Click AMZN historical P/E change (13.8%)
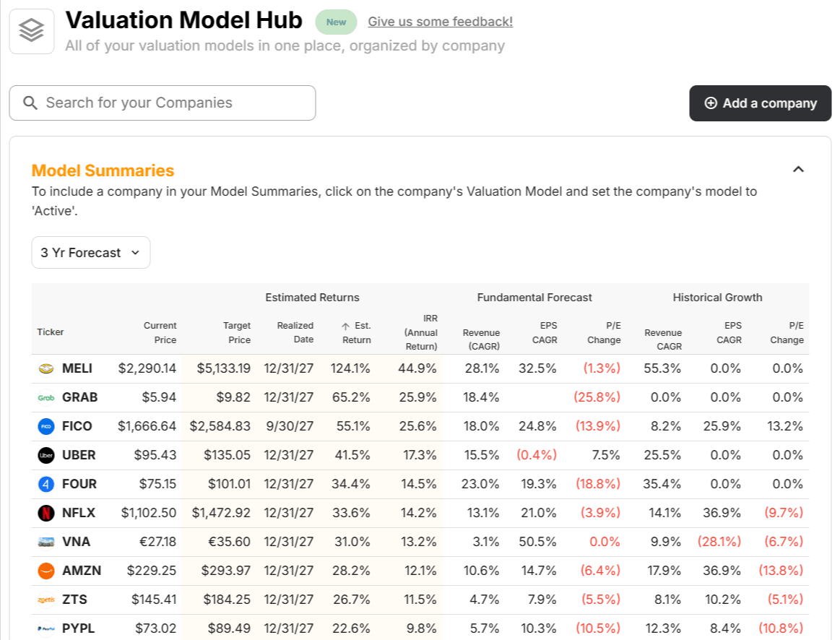The image size is (840, 640). coord(781,571)
